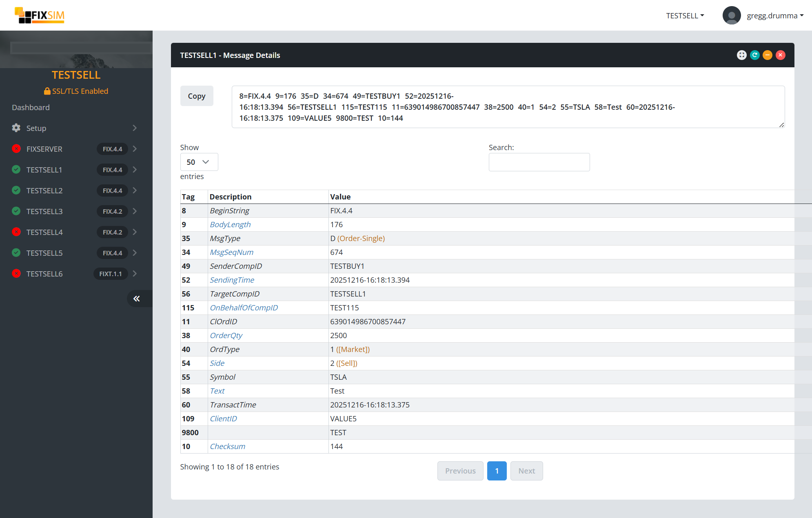Refresh the TESTSELL1 message details panel
812x518 pixels.
[754, 55]
